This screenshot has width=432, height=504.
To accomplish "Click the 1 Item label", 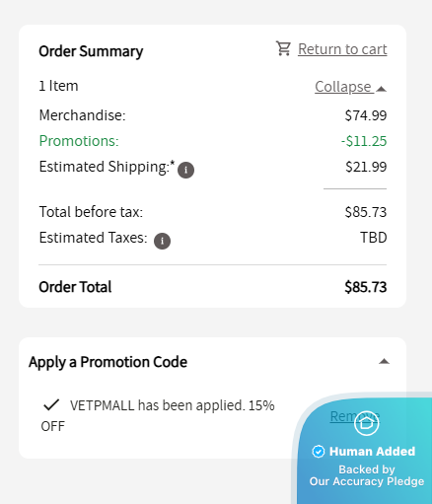I will (x=58, y=86).
